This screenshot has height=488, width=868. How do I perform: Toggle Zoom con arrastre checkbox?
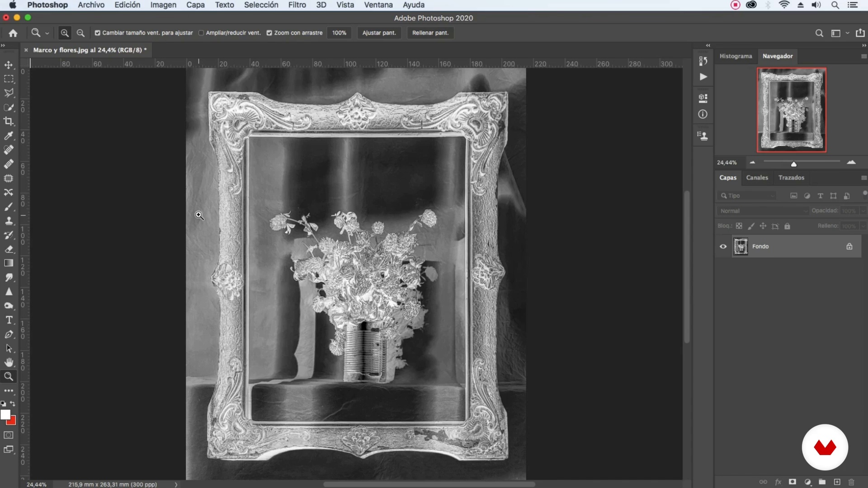pyautogui.click(x=269, y=33)
